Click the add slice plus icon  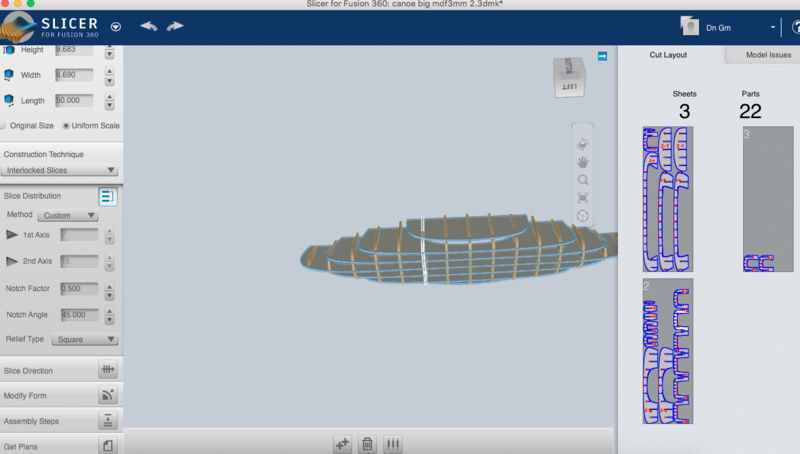pos(342,444)
